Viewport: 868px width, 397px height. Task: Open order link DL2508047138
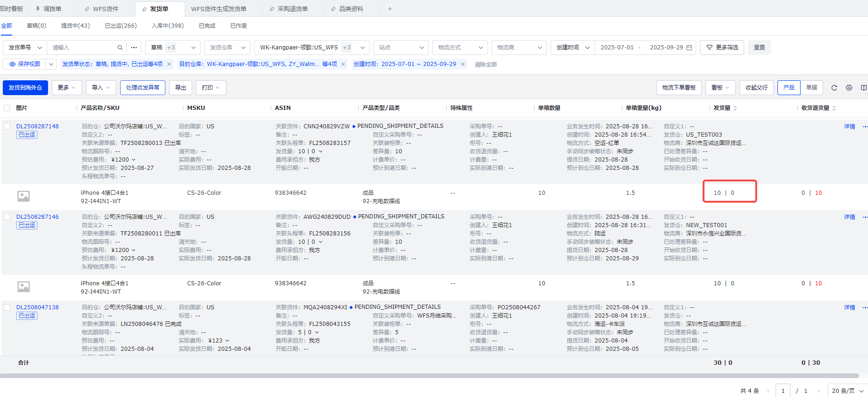point(37,307)
